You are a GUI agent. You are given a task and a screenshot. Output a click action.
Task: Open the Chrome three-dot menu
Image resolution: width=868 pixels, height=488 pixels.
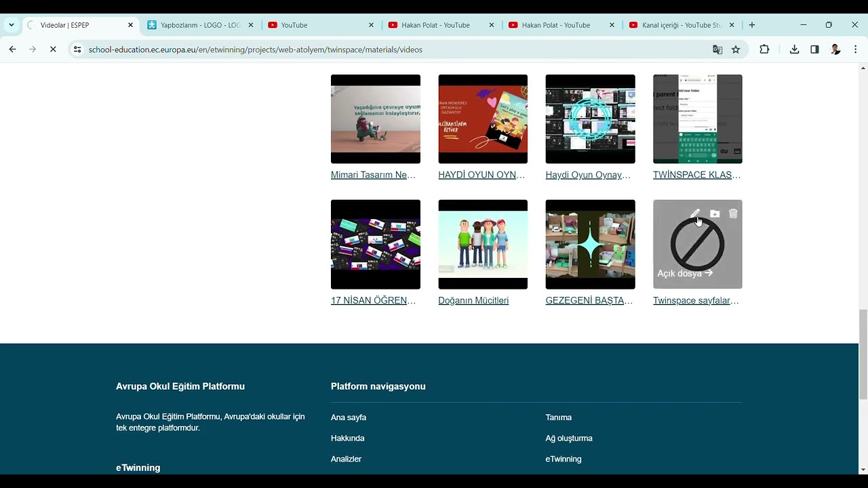pyautogui.click(x=855, y=49)
